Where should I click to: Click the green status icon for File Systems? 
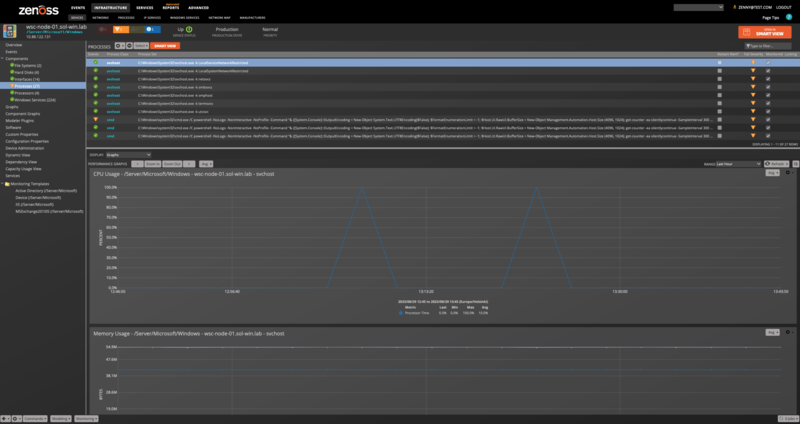tap(12, 65)
